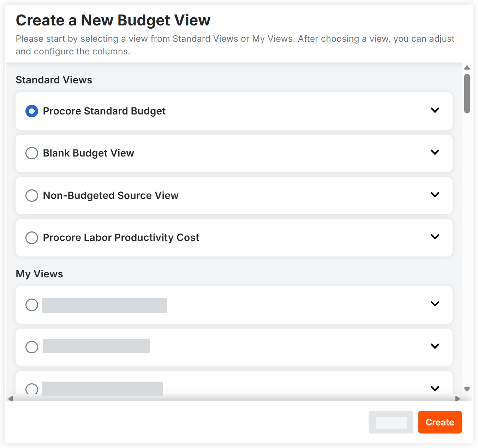This screenshot has width=478, height=448.
Task: Click the gray button beside Create
Action: pyautogui.click(x=391, y=422)
